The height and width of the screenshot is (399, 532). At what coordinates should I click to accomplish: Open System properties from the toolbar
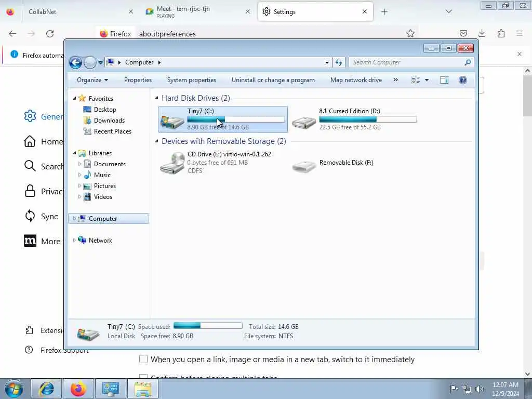pyautogui.click(x=191, y=80)
